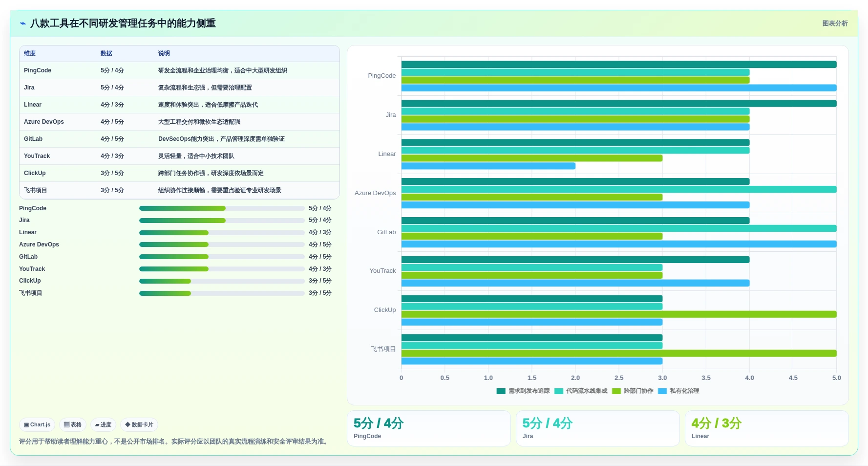
Task: Click the 数据 column header
Action: 106,53
